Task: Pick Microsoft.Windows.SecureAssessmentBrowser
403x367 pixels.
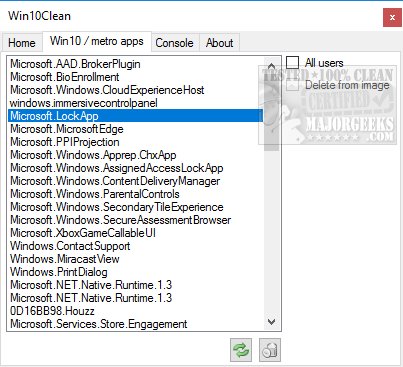Action: pyautogui.click(x=135, y=220)
